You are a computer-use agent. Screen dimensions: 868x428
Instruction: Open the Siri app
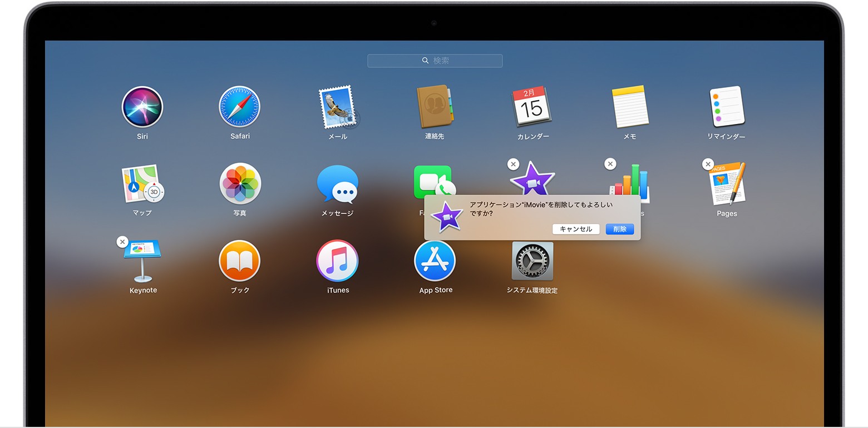click(x=142, y=107)
